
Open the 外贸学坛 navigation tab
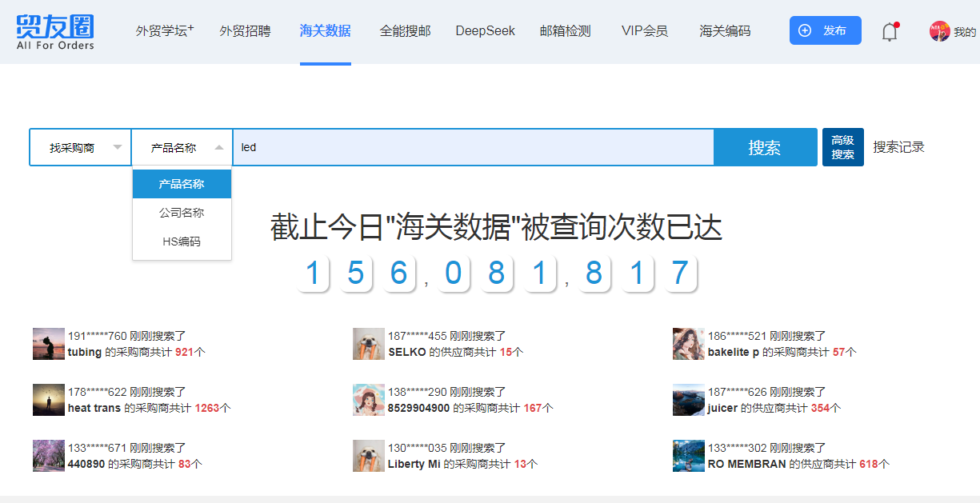tap(165, 31)
